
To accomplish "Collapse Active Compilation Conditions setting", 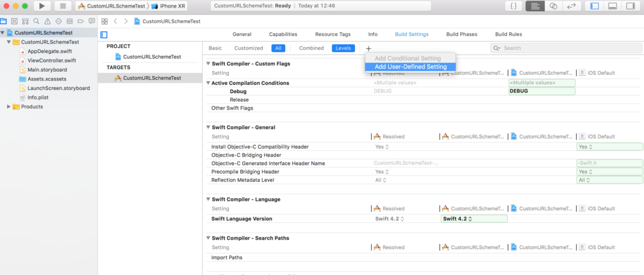I will pyautogui.click(x=208, y=83).
